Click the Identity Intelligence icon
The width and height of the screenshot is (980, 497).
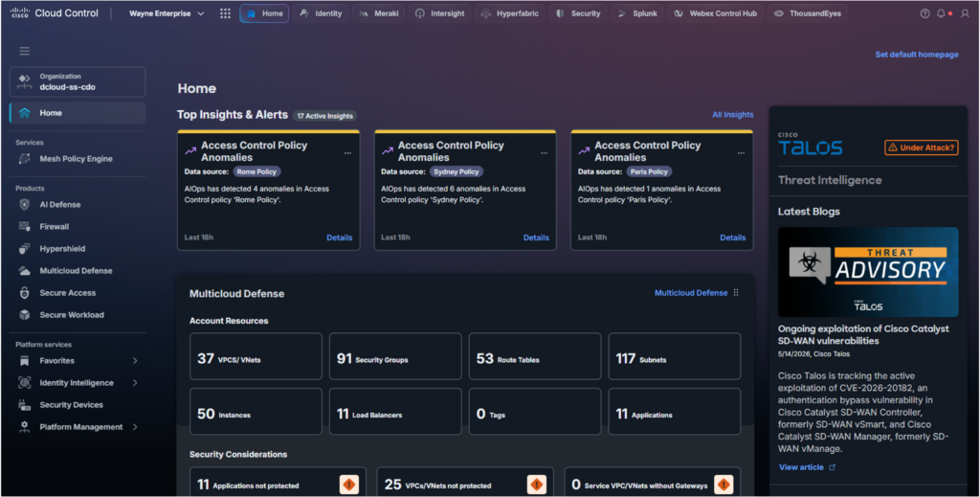pos(24,383)
